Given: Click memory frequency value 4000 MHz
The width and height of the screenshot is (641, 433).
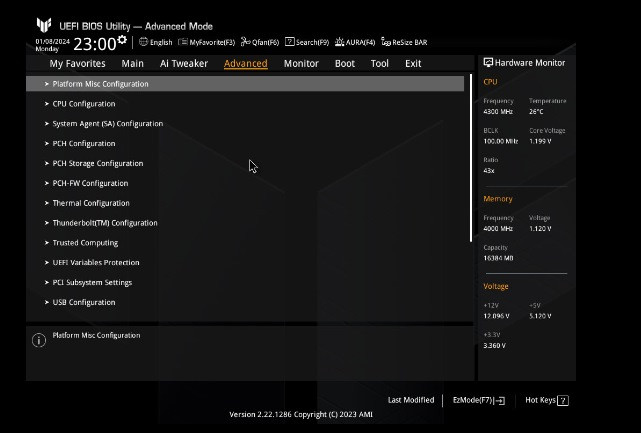Looking at the screenshot, I should 498,229.
